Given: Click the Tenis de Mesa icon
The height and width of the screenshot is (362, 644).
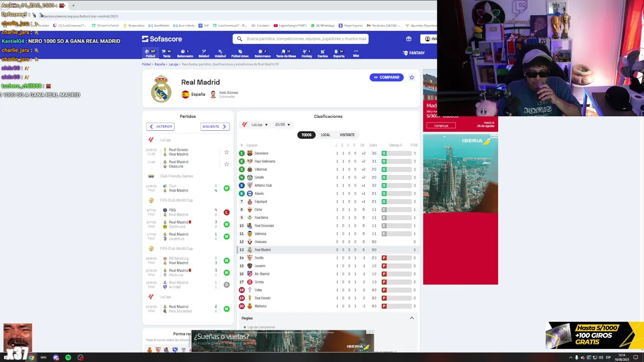Looking at the screenshot, I should click(x=286, y=53).
